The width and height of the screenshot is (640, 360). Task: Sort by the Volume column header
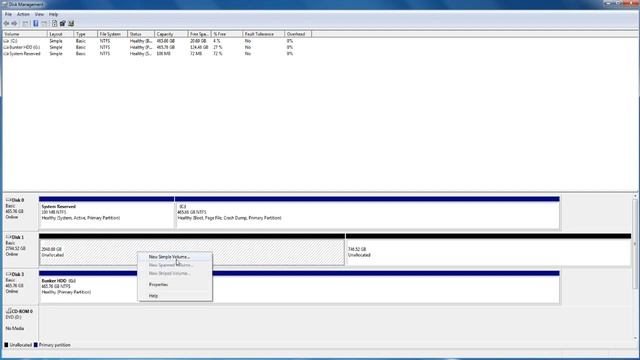point(25,34)
